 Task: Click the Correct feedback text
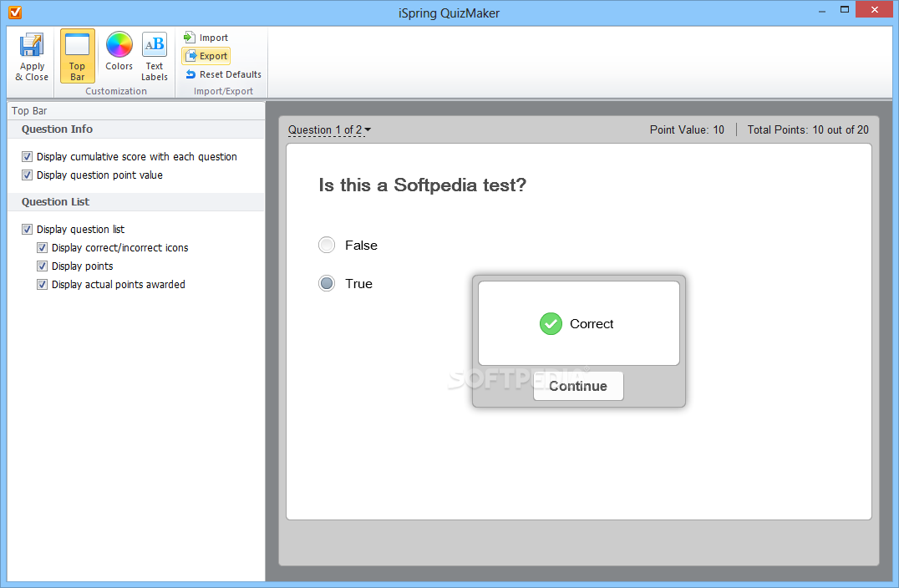click(592, 324)
